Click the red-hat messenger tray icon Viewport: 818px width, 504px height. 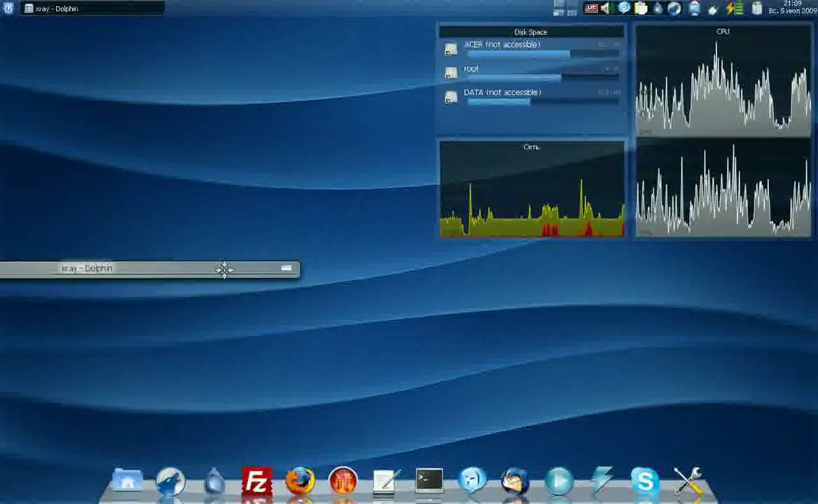(694, 8)
